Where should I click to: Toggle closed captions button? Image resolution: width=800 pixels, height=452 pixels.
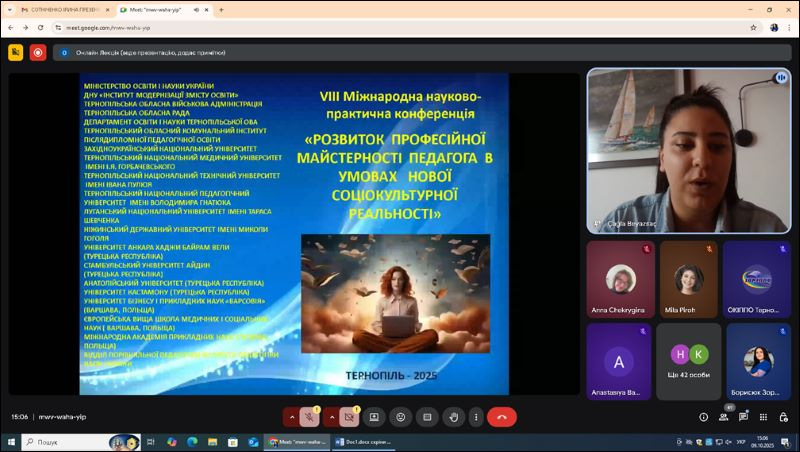[x=427, y=417]
